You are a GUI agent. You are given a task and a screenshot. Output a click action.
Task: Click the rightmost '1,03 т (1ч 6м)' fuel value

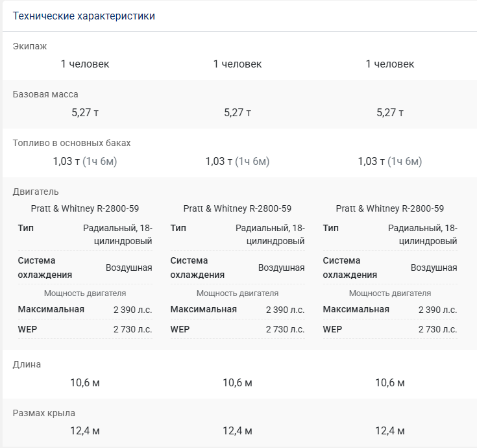390,161
